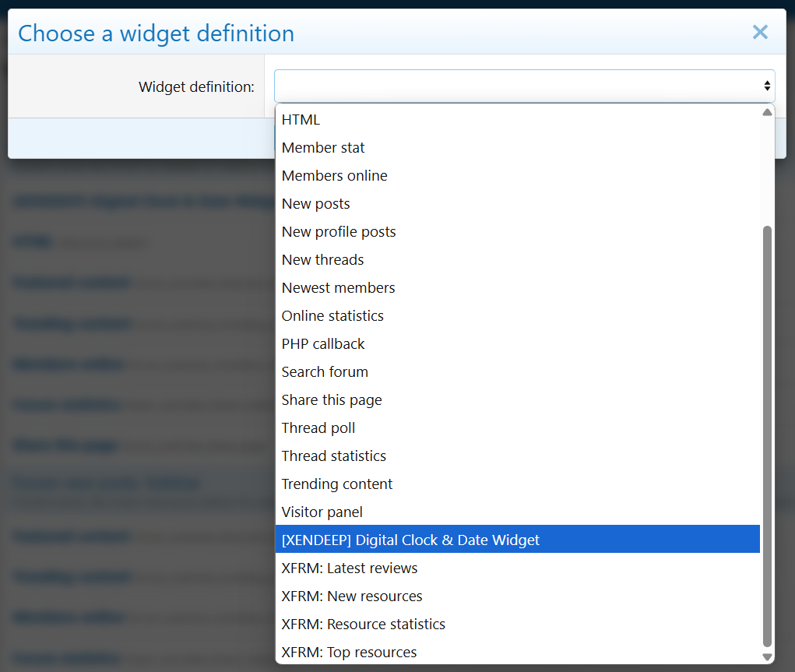
Task: Choose PHP callback widget definition
Action: pyautogui.click(x=323, y=344)
